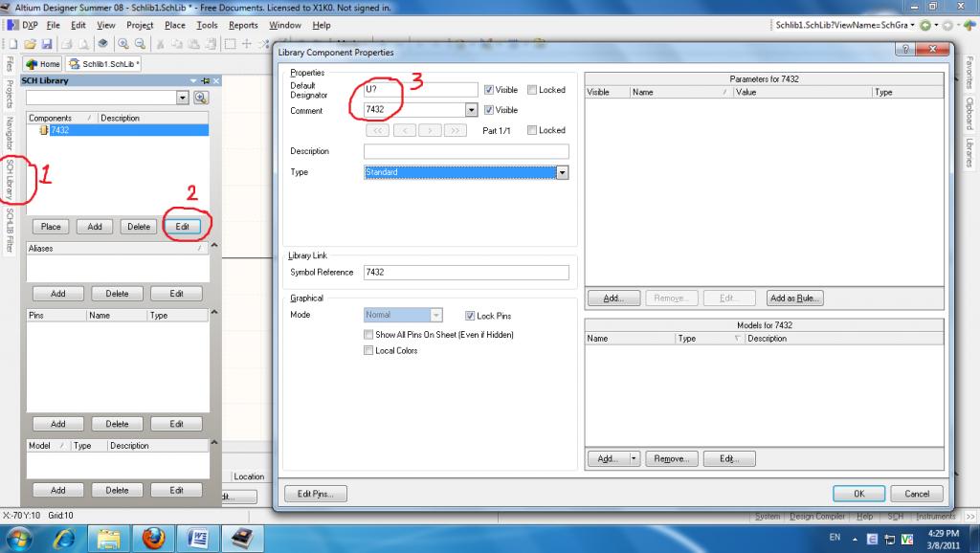This screenshot has width=980, height=553.
Task: Open the File menu
Action: pyautogui.click(x=54, y=25)
